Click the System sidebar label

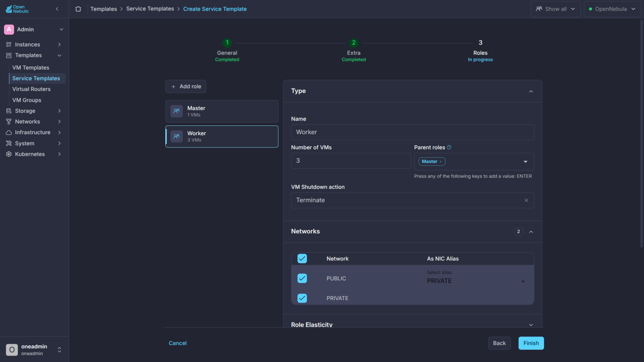coord(25,143)
